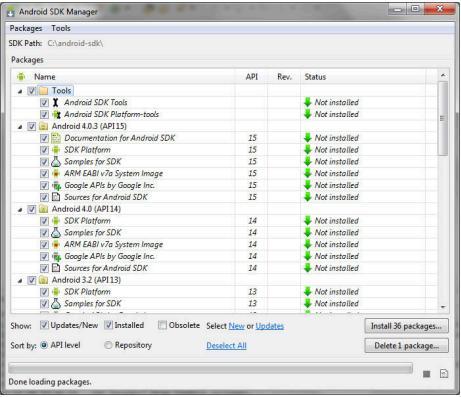
Task: Click the Android SDK Manager title bar icon
Action: point(11,11)
